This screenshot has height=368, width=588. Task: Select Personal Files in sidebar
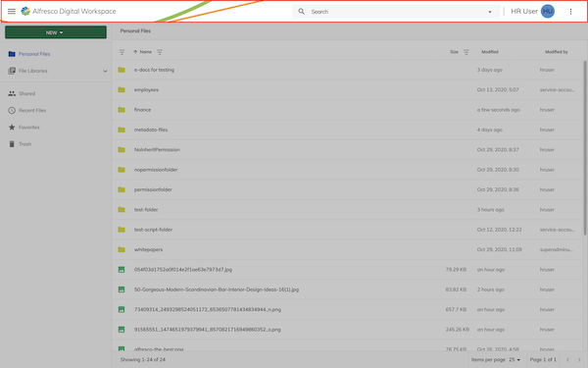click(x=34, y=54)
